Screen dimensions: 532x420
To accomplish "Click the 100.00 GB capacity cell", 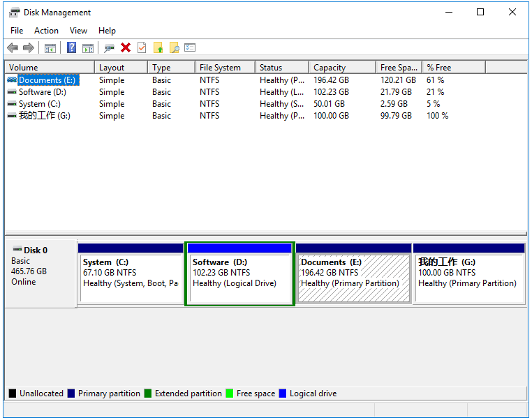I will pyautogui.click(x=331, y=116).
